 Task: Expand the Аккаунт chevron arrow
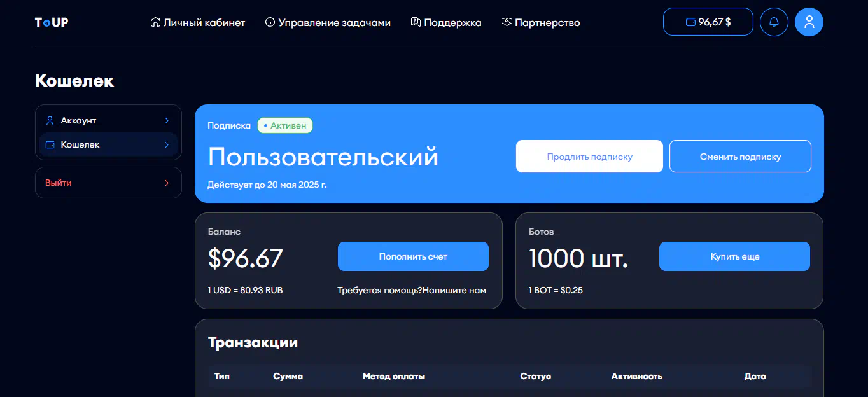tap(167, 120)
